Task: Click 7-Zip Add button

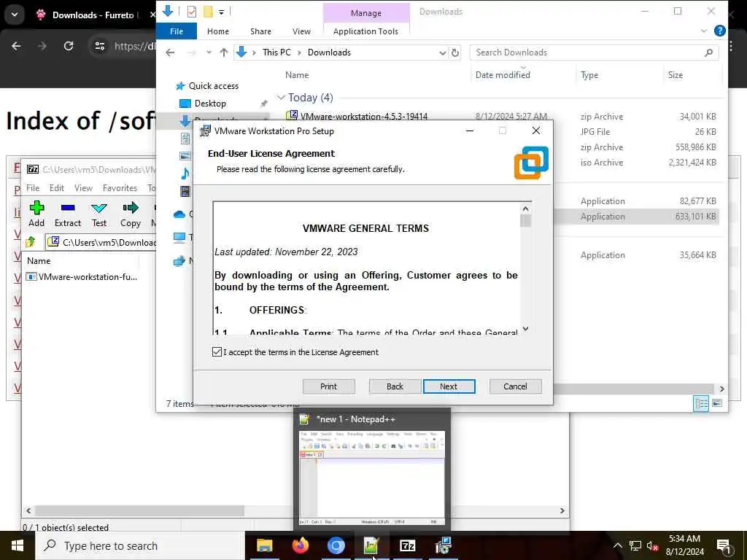Action: click(36, 214)
